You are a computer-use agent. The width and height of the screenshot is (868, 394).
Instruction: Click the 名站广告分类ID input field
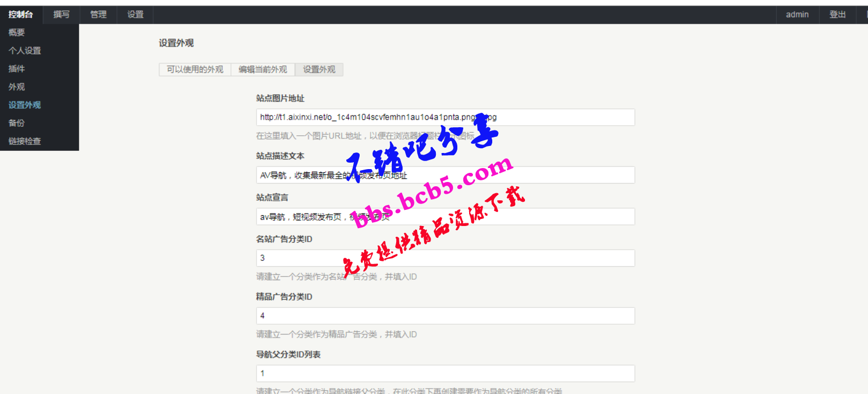[x=446, y=258]
